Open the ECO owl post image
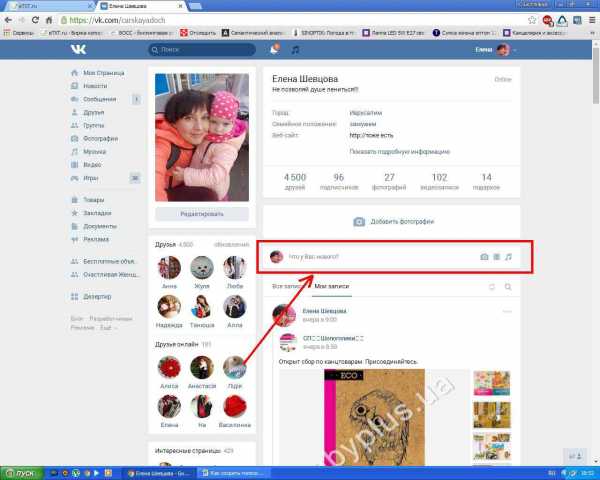 click(x=374, y=417)
